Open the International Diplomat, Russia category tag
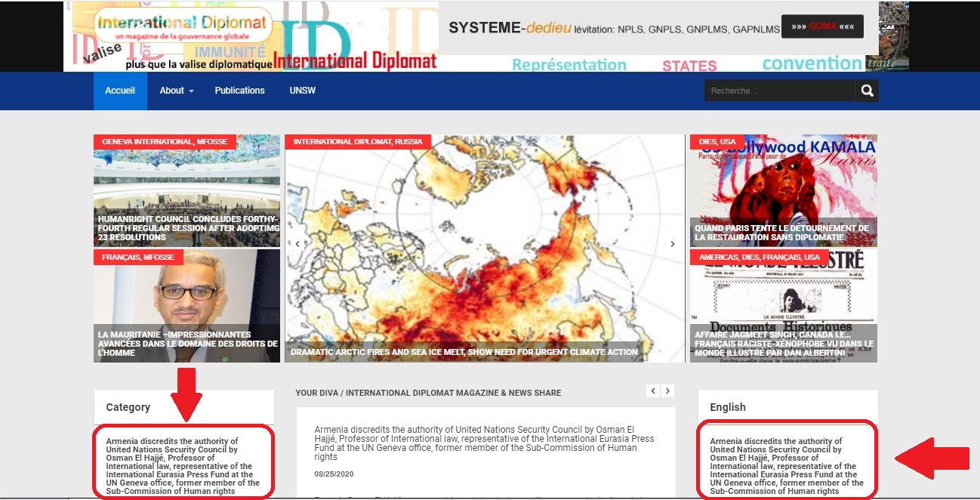Viewport: 980px width, 500px height. point(358,141)
